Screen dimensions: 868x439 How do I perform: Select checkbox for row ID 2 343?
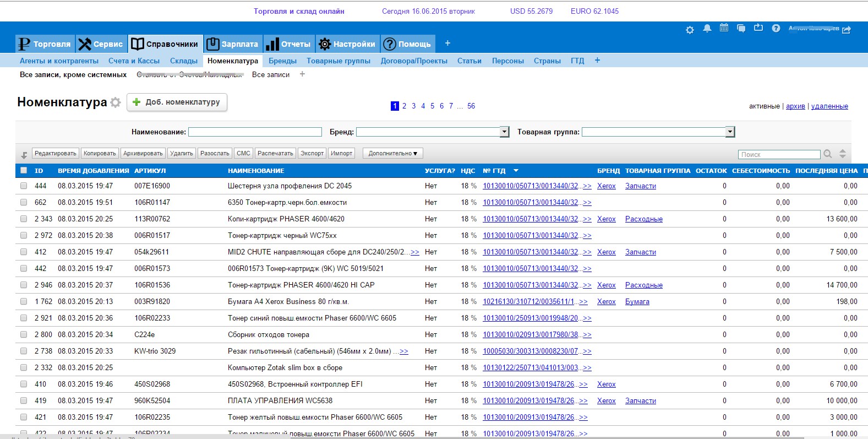pos(24,219)
